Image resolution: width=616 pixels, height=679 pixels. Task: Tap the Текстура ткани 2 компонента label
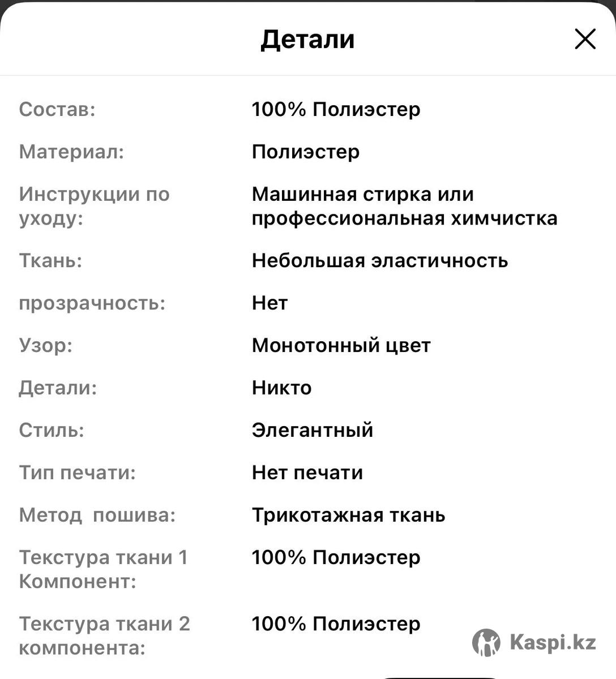tap(104, 635)
